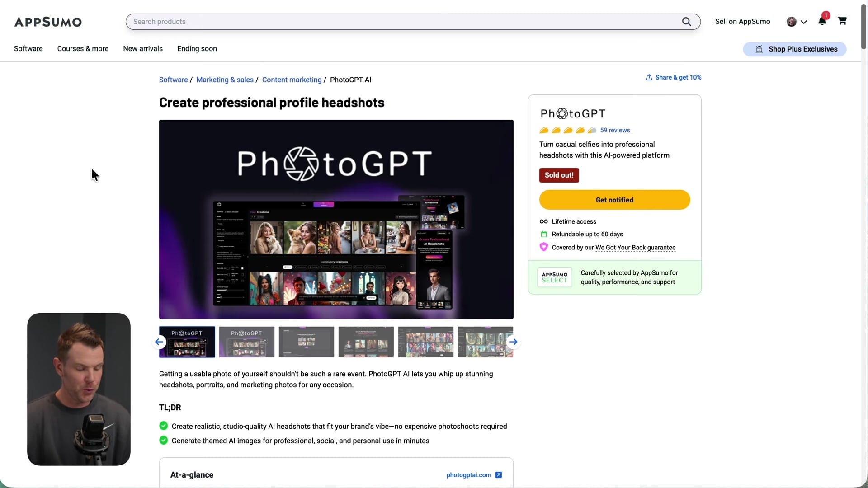Click the TL;DR heading
Image resolution: width=868 pixels, height=488 pixels.
pyautogui.click(x=170, y=408)
